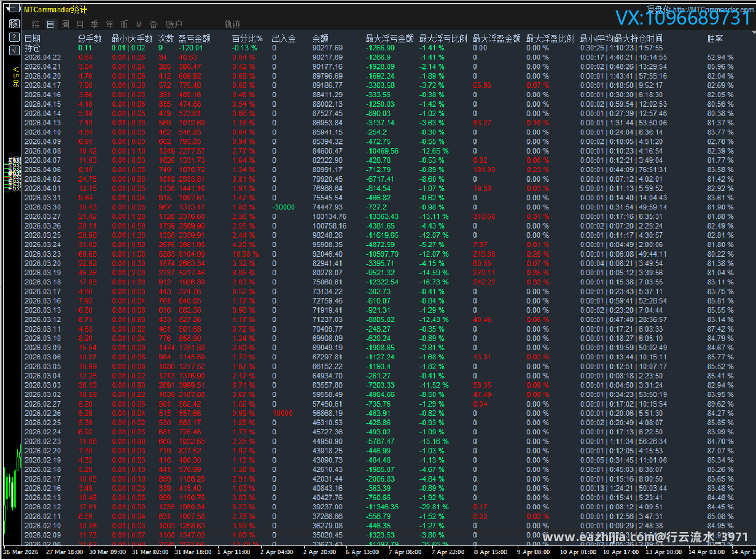Click the 余额 column header

coord(321,38)
